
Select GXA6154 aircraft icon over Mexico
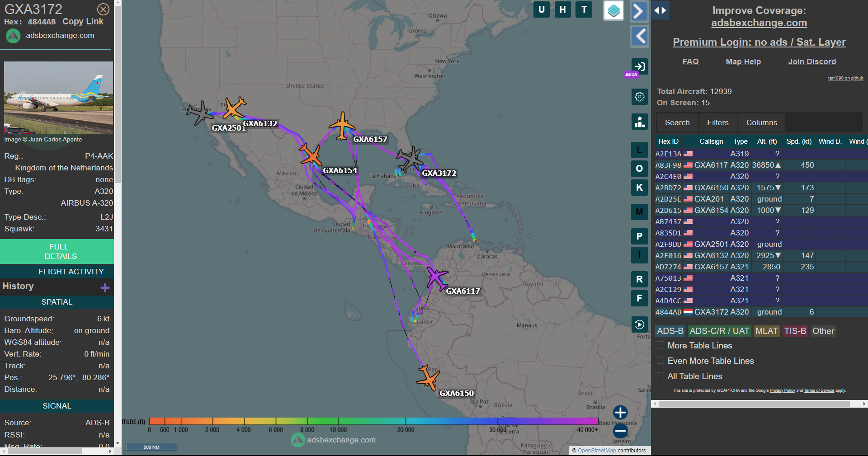(311, 155)
